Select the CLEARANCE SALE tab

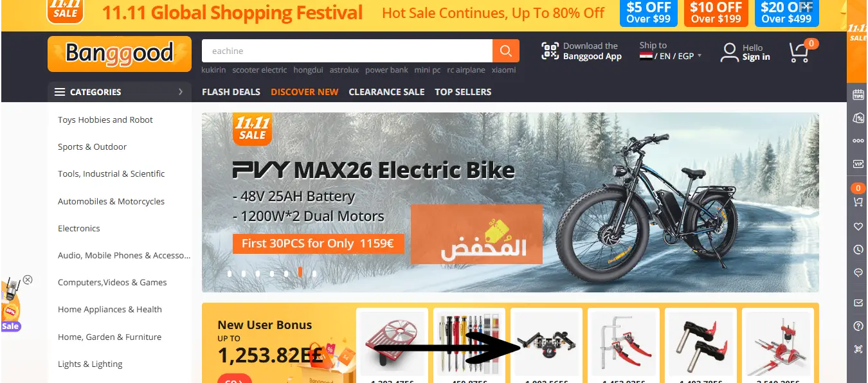pyautogui.click(x=386, y=92)
